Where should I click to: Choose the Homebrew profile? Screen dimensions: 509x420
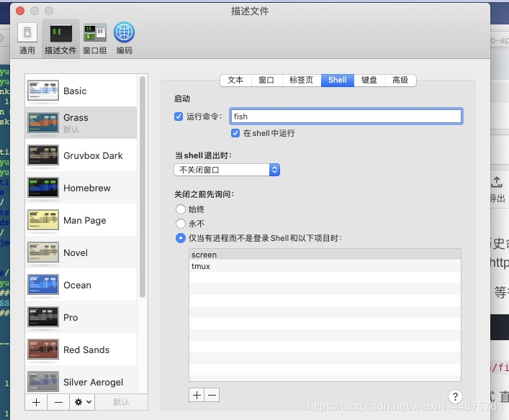pos(81,188)
